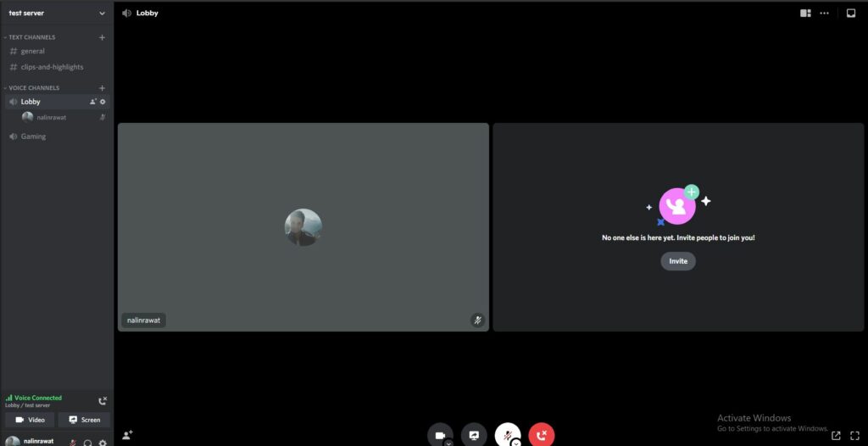Unmute microphone with the round white call button

[508, 434]
